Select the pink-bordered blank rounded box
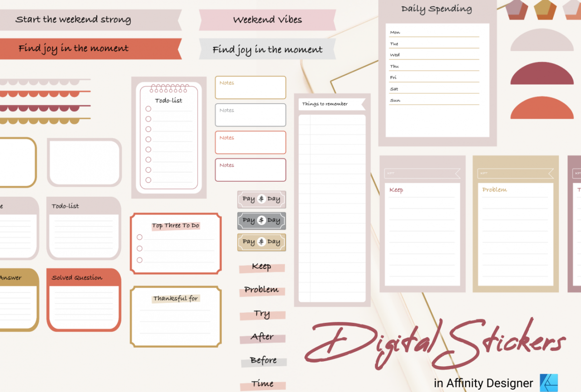The width and height of the screenshot is (581, 392). (x=84, y=163)
